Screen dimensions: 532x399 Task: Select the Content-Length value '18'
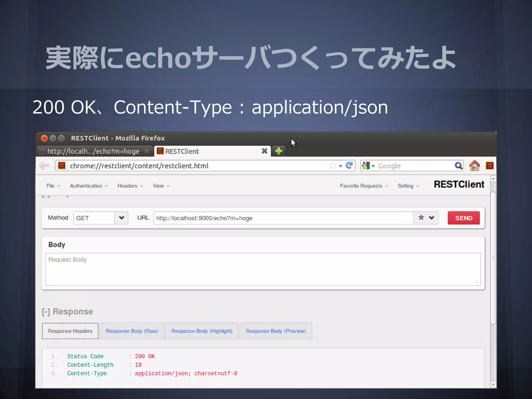point(138,365)
